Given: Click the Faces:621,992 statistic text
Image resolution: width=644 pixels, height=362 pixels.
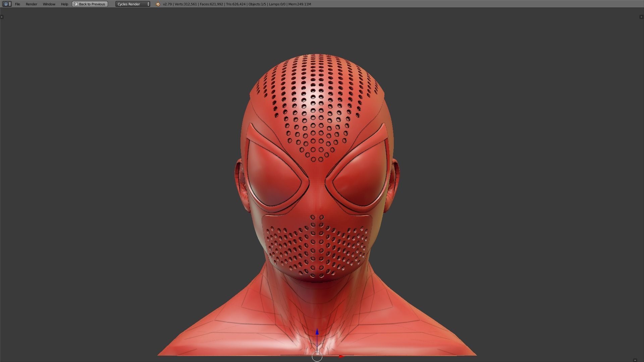Looking at the screenshot, I should 211,4.
